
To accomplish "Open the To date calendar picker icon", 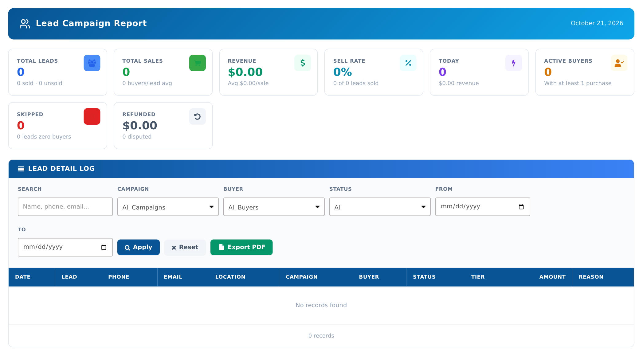I will pos(104,247).
